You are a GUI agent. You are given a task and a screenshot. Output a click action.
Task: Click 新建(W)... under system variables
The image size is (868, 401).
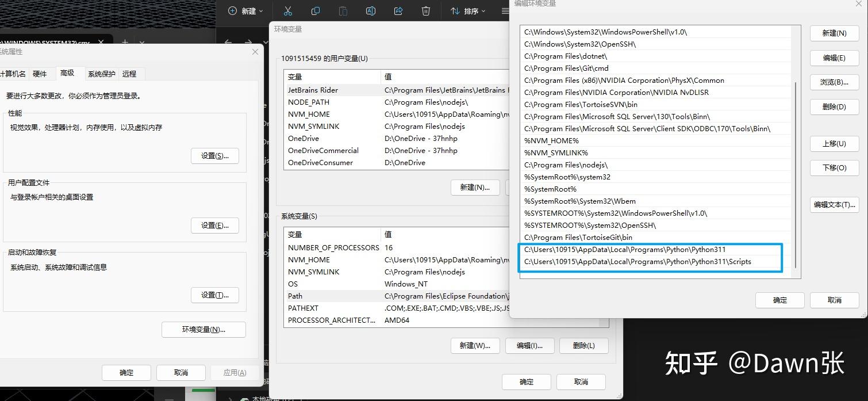(x=475, y=346)
